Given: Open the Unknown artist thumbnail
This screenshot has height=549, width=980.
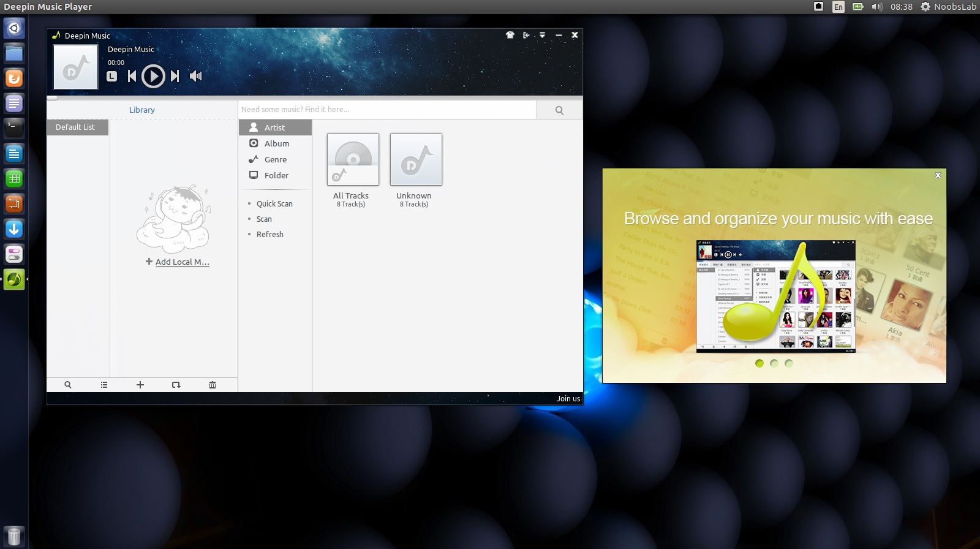Looking at the screenshot, I should pyautogui.click(x=416, y=159).
